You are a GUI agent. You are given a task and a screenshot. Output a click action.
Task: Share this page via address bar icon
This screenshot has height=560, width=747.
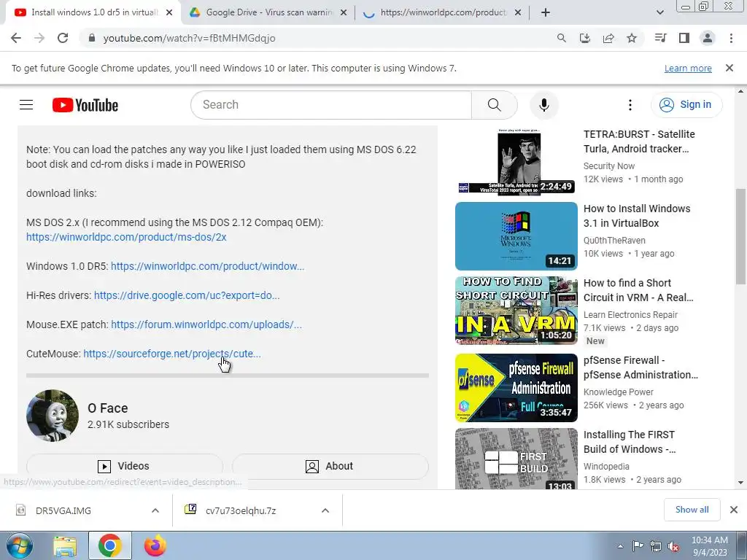[608, 38]
